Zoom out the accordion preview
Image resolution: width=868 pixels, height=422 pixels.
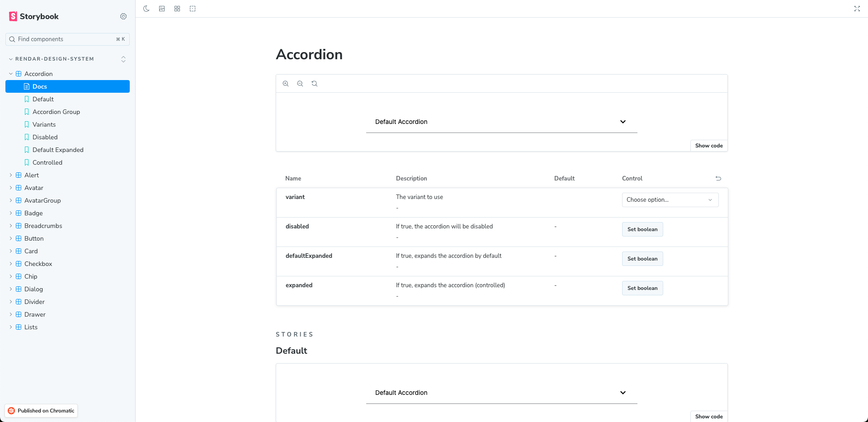[300, 84]
